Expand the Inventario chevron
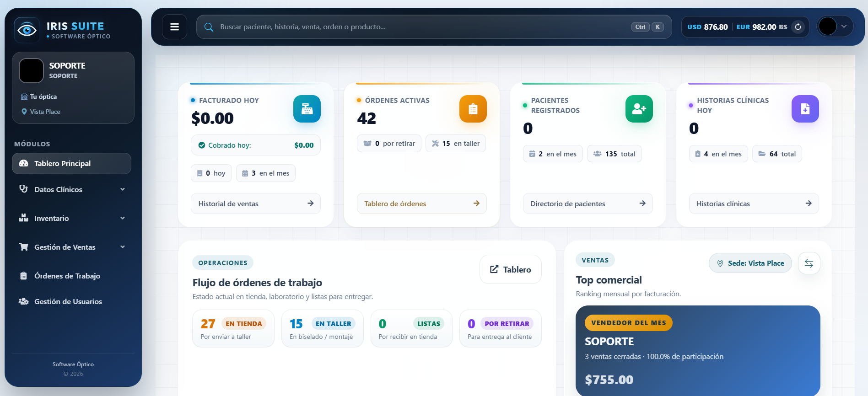The width and height of the screenshot is (868, 396). click(x=123, y=218)
